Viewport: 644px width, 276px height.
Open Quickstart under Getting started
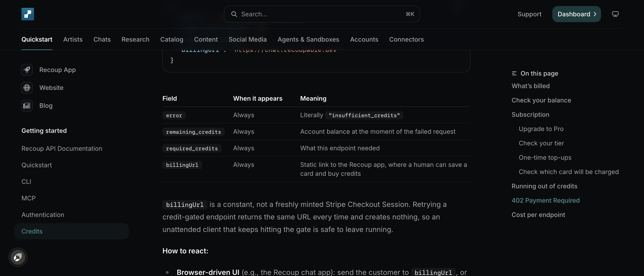pyautogui.click(x=36, y=165)
